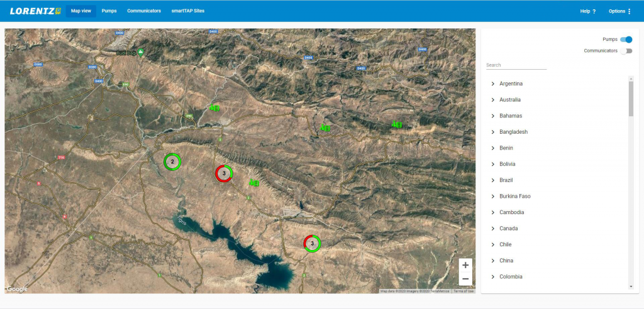Select the far right green pump marker
644x309 pixels.
pos(396,124)
